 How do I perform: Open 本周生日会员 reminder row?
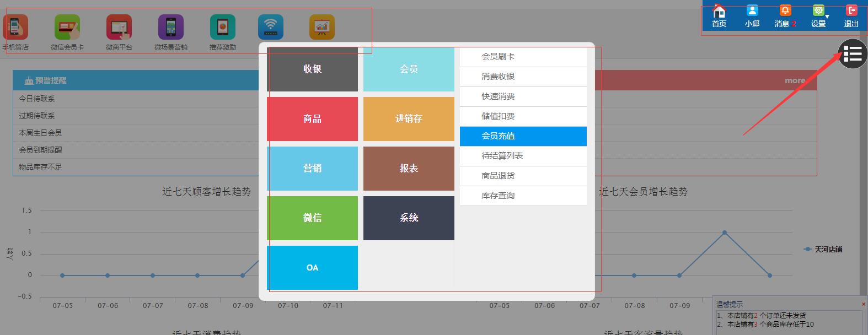[136, 133]
